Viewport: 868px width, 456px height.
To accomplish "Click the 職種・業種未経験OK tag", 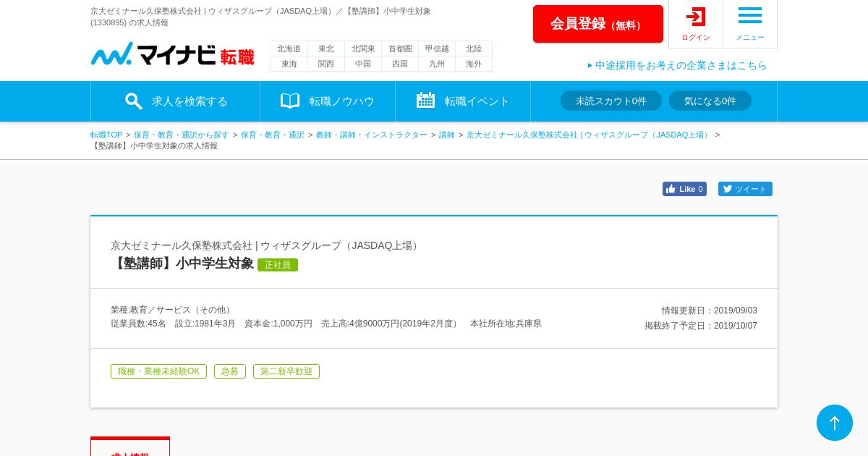I will (158, 371).
